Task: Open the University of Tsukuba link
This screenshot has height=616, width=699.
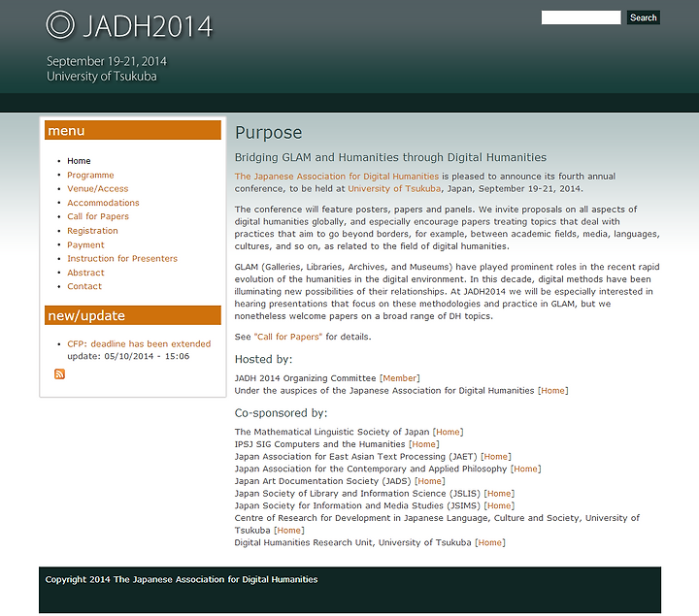Action: pos(394,189)
